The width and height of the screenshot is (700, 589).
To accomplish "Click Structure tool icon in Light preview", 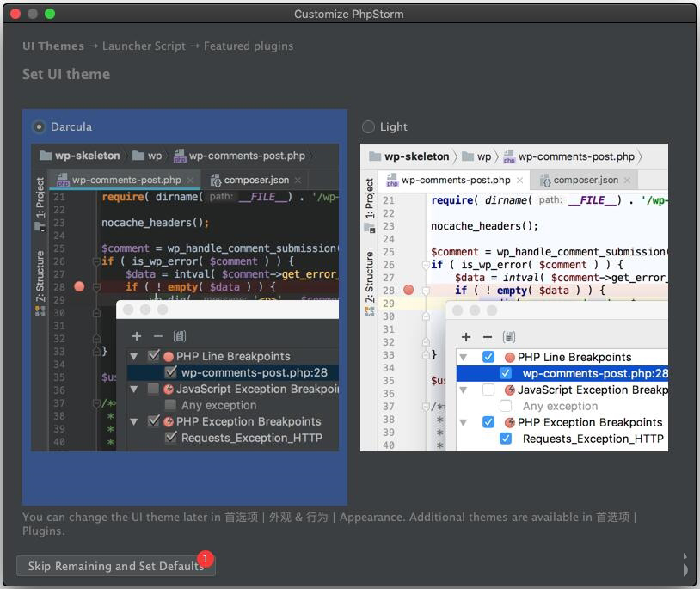I will [x=369, y=311].
